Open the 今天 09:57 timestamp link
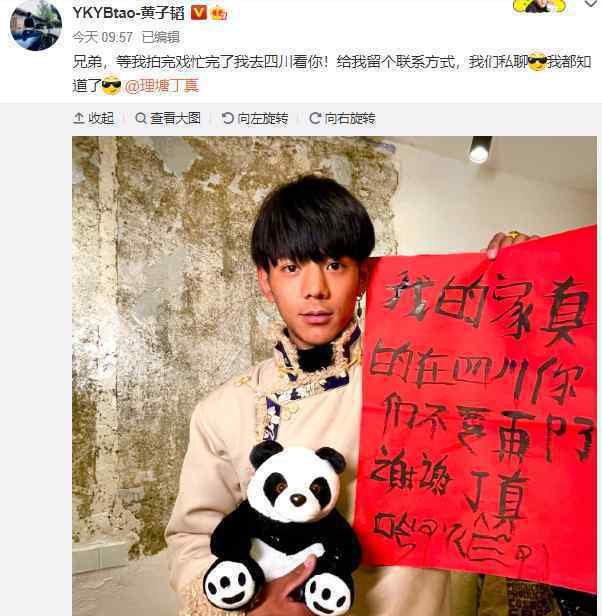The width and height of the screenshot is (602, 616). pos(103,37)
